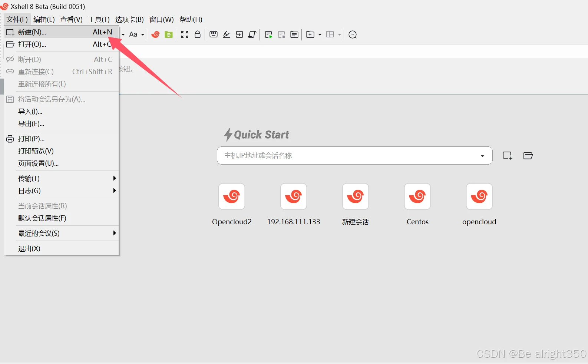Click the highlight pen toolbar icon
The width and height of the screenshot is (588, 364).
[x=227, y=34]
